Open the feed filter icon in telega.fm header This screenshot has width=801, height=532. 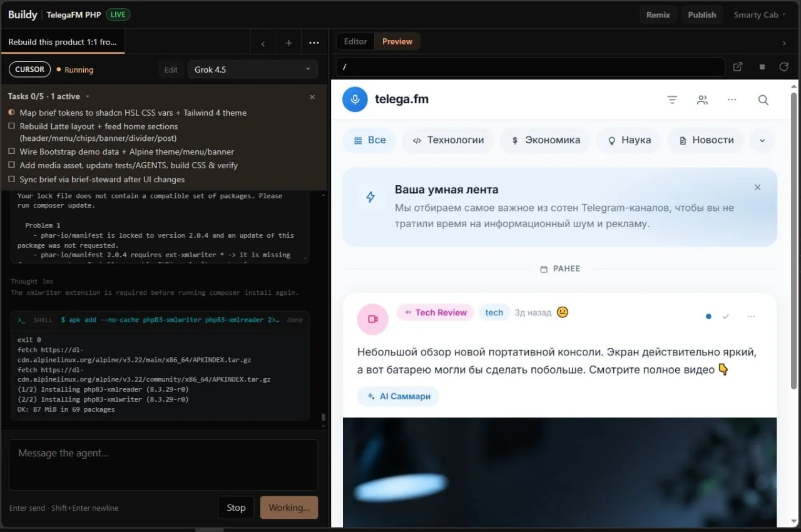(x=672, y=100)
